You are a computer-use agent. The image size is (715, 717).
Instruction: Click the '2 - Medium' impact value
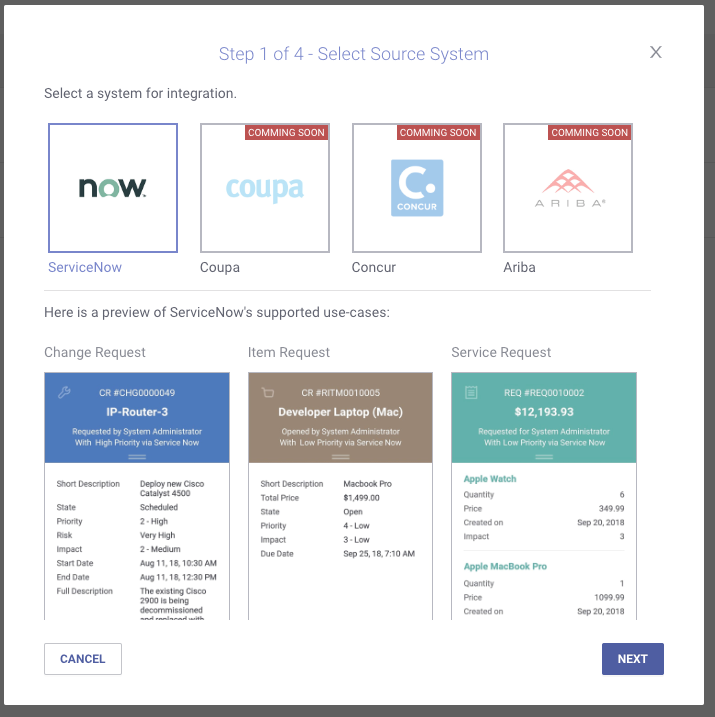click(x=160, y=549)
